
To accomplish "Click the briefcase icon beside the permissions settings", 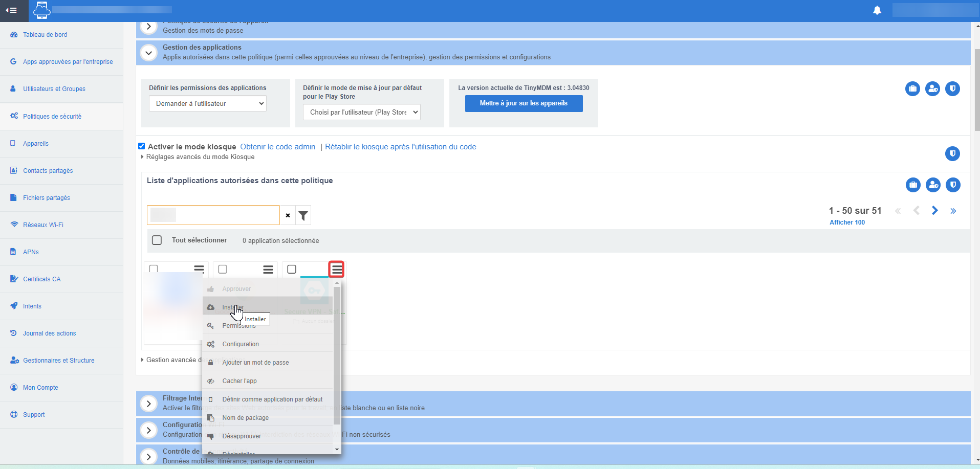I will (x=912, y=89).
